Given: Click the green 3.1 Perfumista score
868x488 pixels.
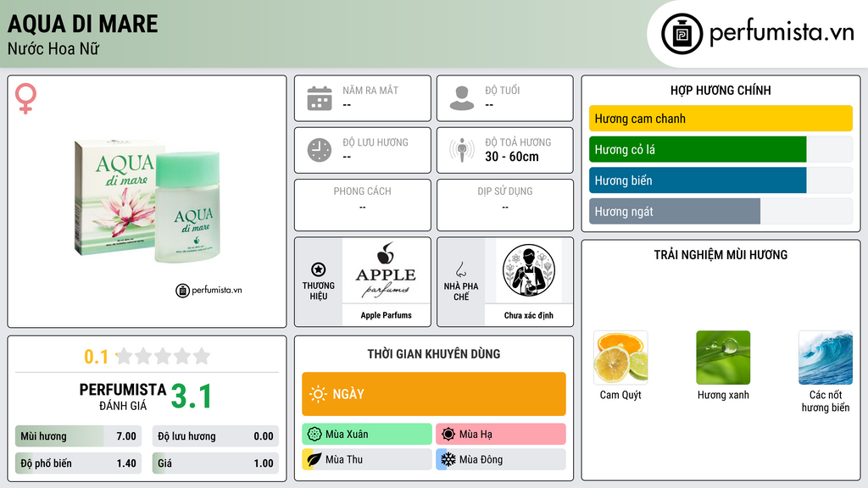Looking at the screenshot, I should coord(191,396).
